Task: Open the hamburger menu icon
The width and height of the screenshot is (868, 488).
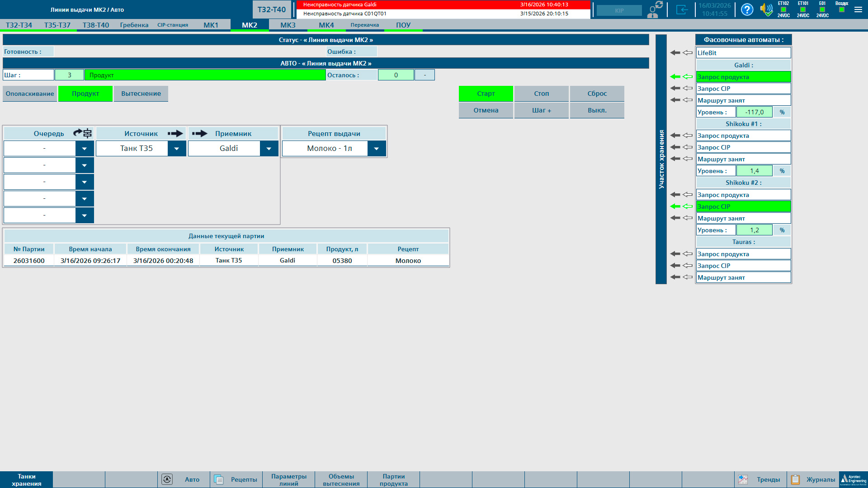Action: (x=858, y=9)
